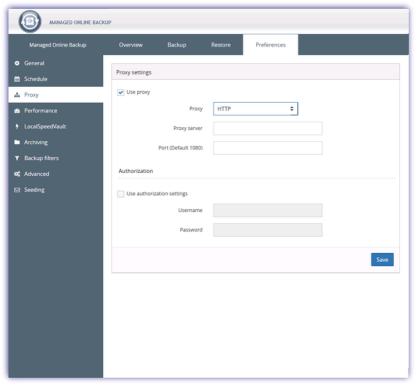Click Managed Online Backup in navigation bar
Image resolution: width=416 pixels, height=385 pixels.
[58, 45]
